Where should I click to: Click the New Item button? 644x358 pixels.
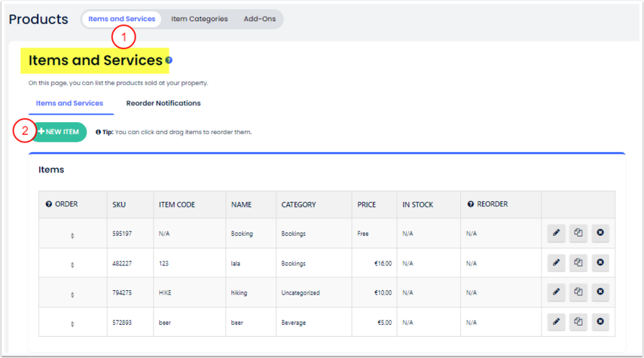59,132
